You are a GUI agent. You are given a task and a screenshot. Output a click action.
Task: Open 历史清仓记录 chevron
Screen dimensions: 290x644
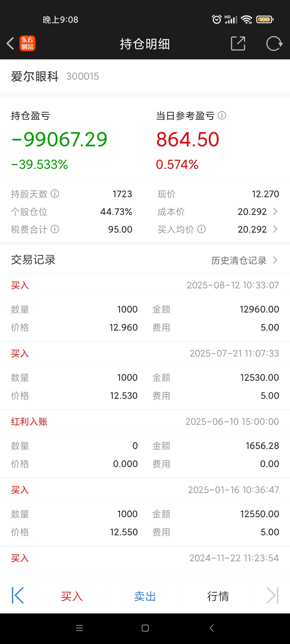coord(275,260)
